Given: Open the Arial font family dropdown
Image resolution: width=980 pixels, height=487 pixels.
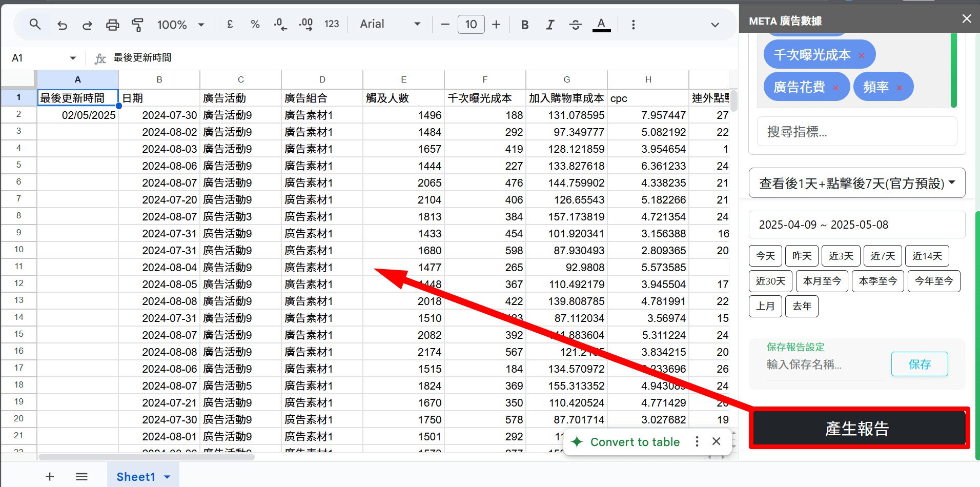Looking at the screenshot, I should (x=390, y=24).
